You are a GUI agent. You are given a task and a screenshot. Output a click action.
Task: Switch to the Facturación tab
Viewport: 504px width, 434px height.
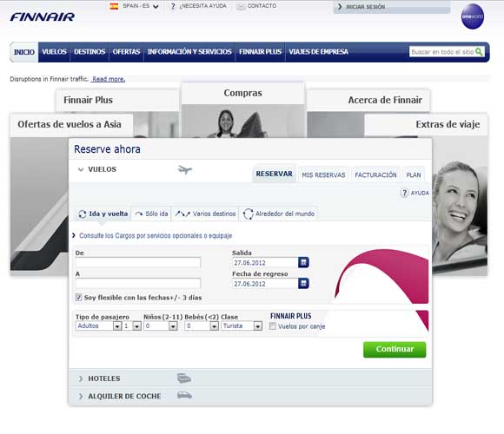375,174
